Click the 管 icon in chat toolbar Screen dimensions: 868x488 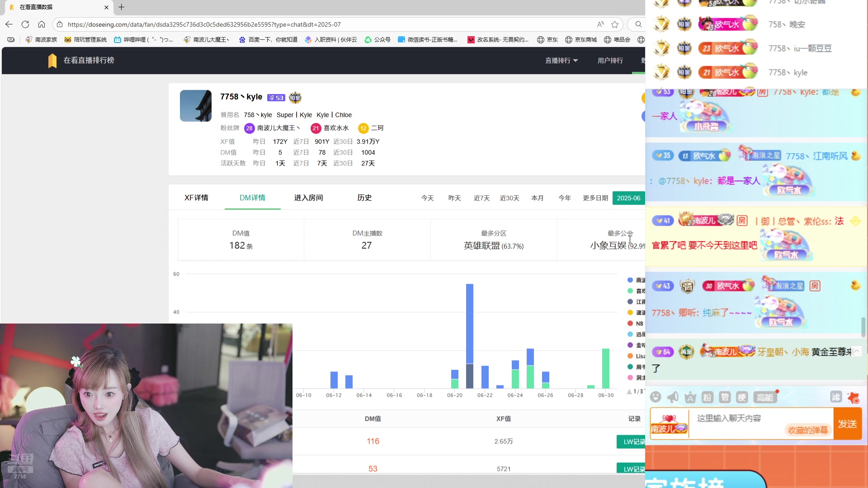pyautogui.click(x=725, y=397)
